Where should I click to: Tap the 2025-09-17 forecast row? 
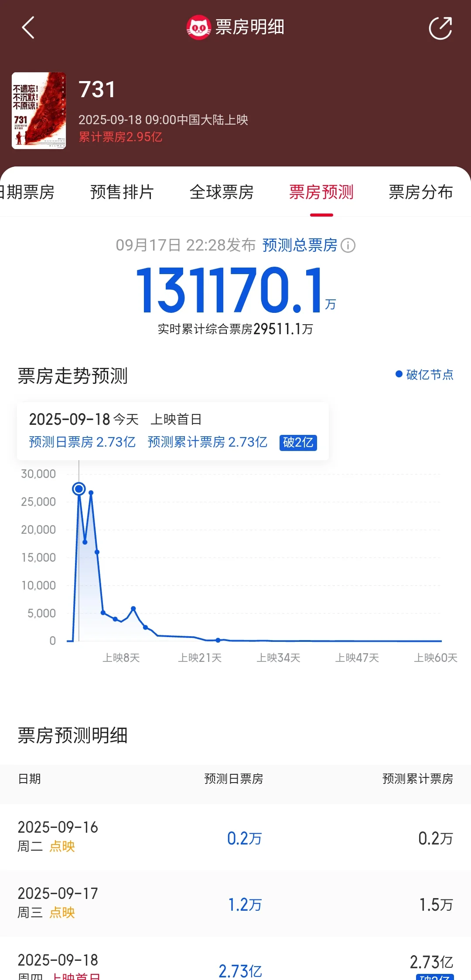point(235,904)
